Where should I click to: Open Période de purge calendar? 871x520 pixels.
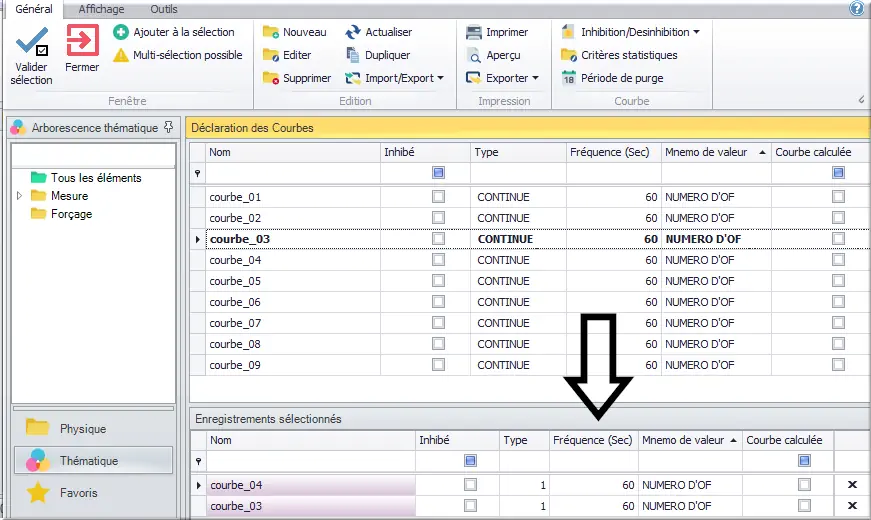612,78
